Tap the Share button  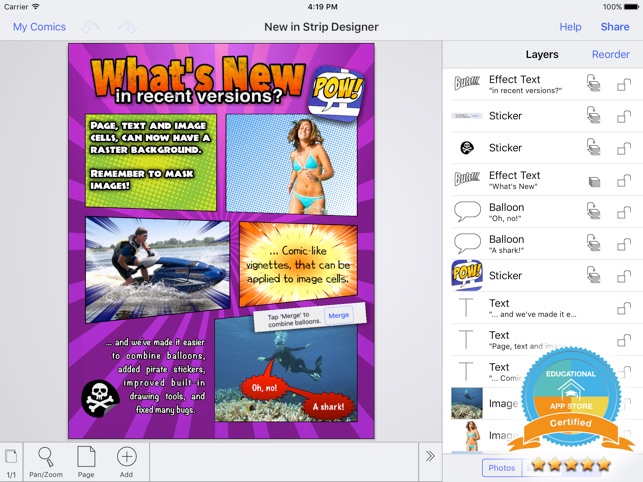pos(615,27)
